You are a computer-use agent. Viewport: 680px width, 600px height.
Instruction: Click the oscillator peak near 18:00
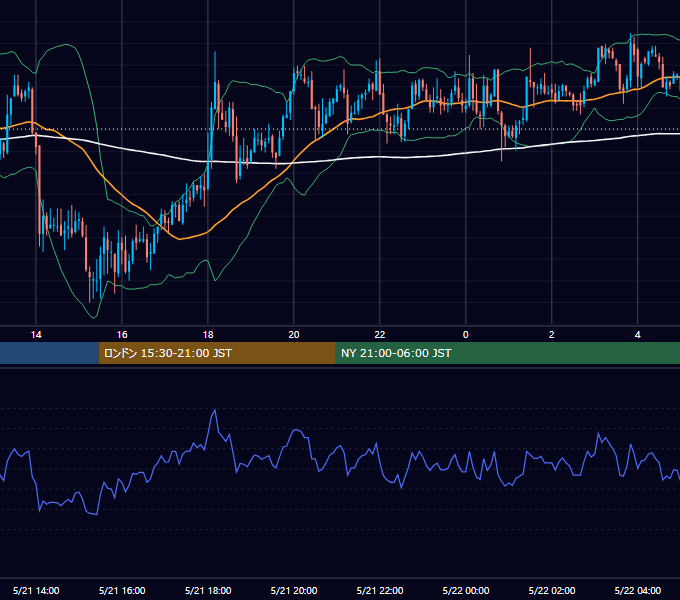(215, 410)
